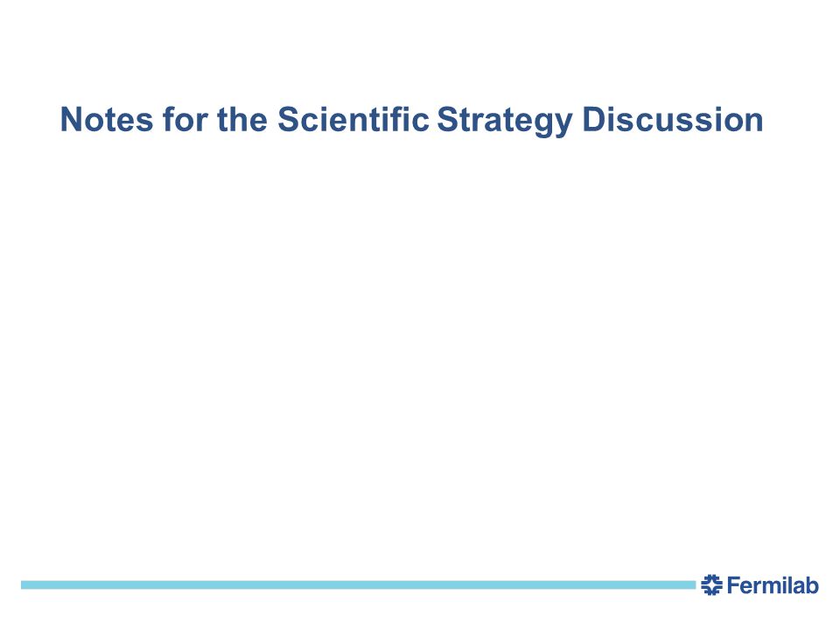The image size is (840, 630).
Task: Click the word "for" in the title
Action: [185, 120]
